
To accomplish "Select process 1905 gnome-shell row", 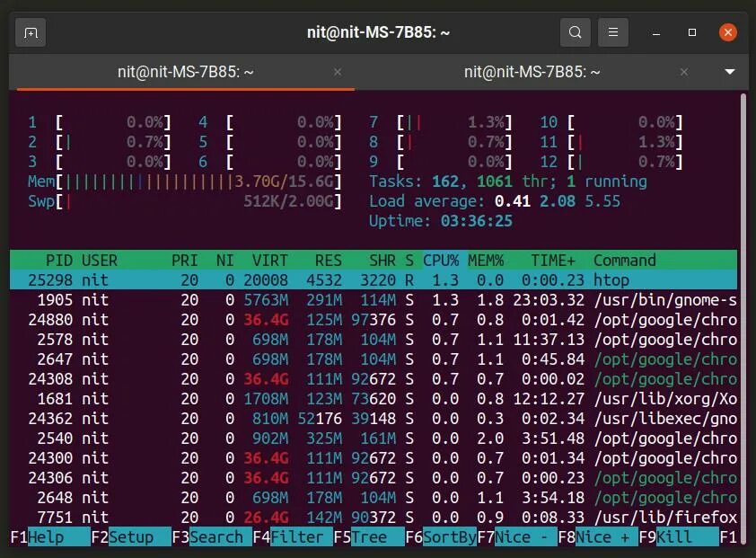I will 374,300.
